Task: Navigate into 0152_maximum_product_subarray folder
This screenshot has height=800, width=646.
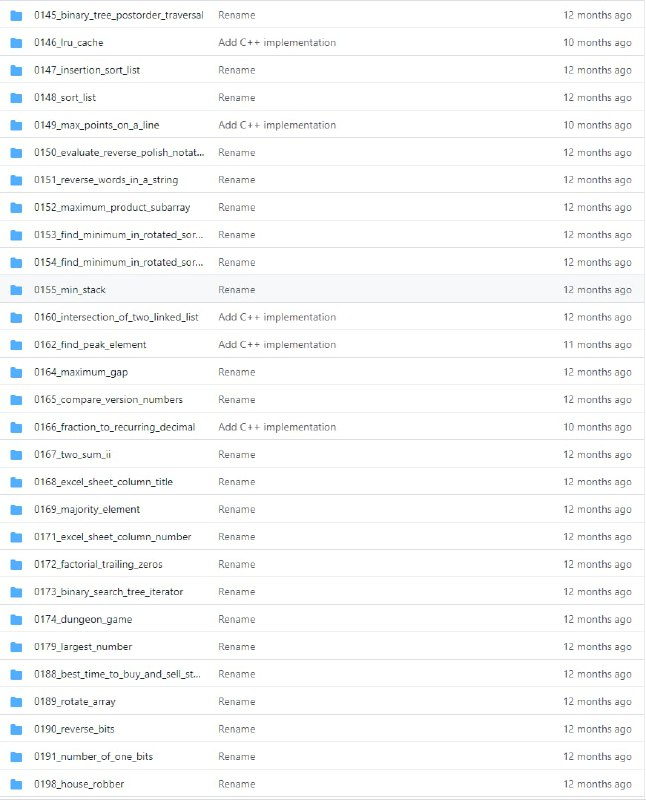Action: coord(111,207)
